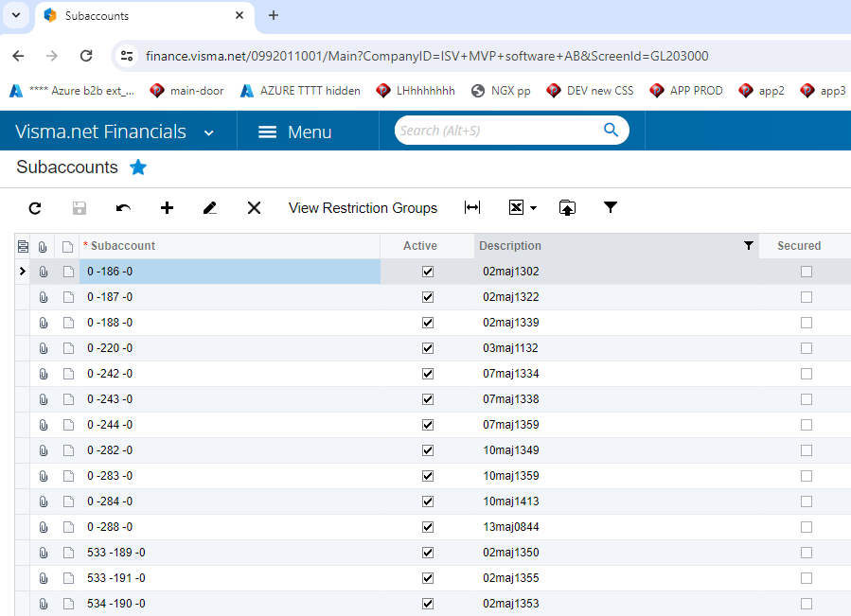
Task: Reload the browser page
Action: (86, 56)
